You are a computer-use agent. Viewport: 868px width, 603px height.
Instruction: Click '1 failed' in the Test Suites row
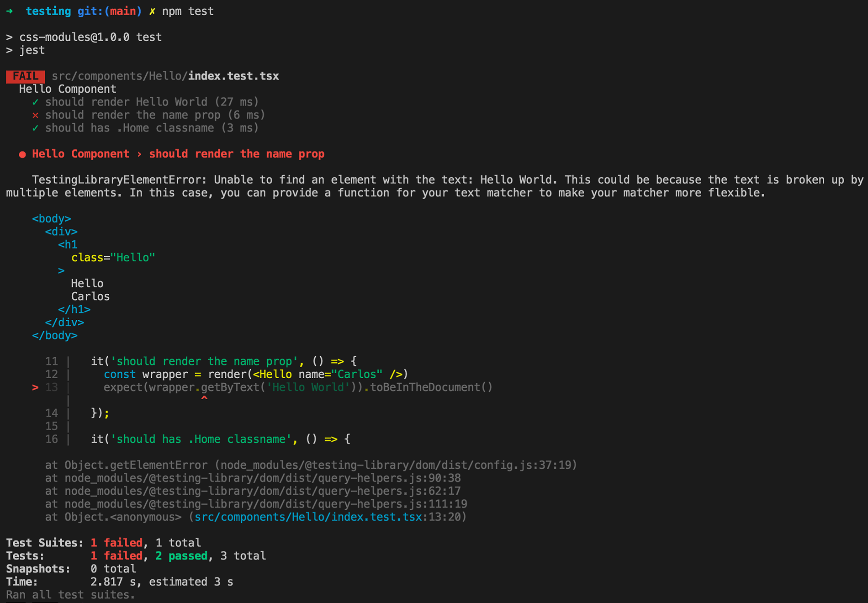coord(116,543)
